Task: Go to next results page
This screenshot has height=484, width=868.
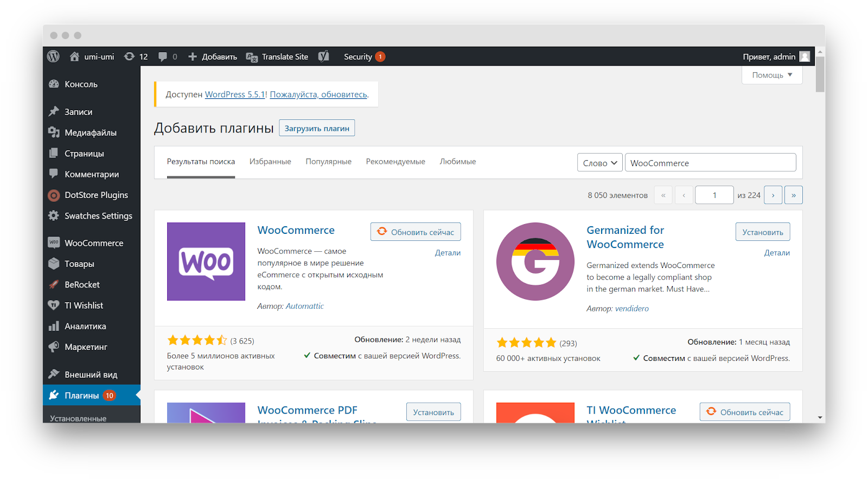Action: pyautogui.click(x=773, y=195)
